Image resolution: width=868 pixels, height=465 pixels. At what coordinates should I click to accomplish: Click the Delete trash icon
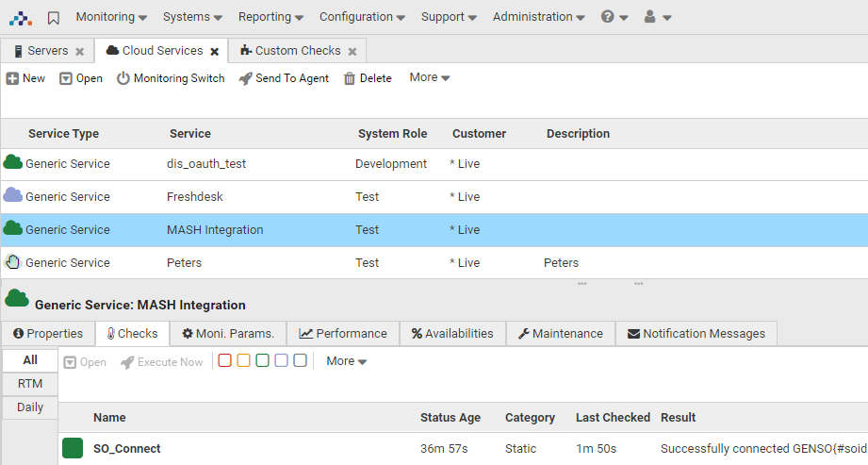click(350, 78)
